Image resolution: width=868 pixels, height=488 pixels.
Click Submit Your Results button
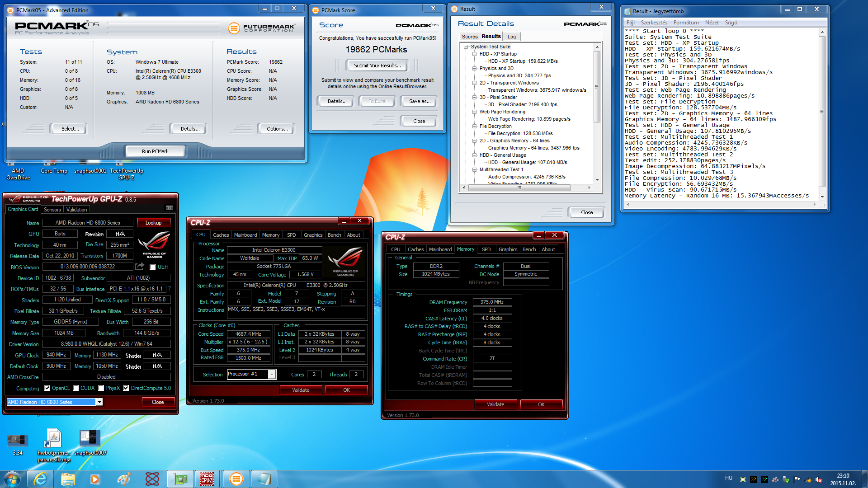pyautogui.click(x=377, y=66)
